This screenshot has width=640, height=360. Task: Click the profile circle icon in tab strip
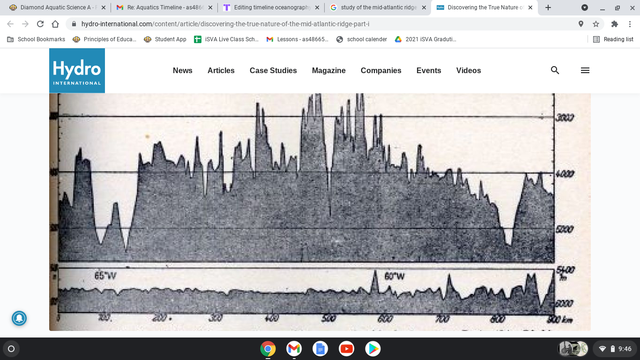click(584, 7)
